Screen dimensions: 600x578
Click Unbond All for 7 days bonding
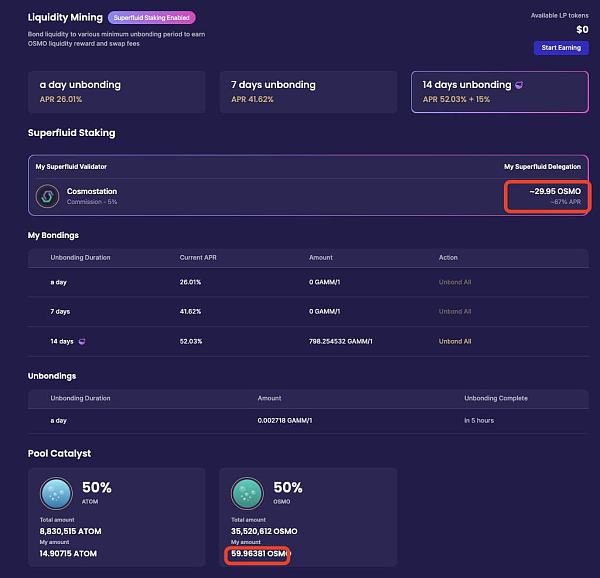click(x=455, y=312)
